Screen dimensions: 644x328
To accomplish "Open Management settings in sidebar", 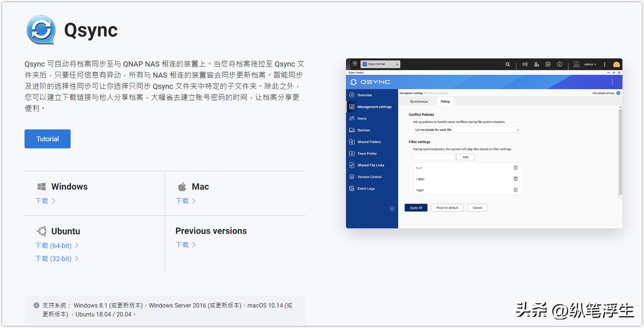I will click(372, 107).
